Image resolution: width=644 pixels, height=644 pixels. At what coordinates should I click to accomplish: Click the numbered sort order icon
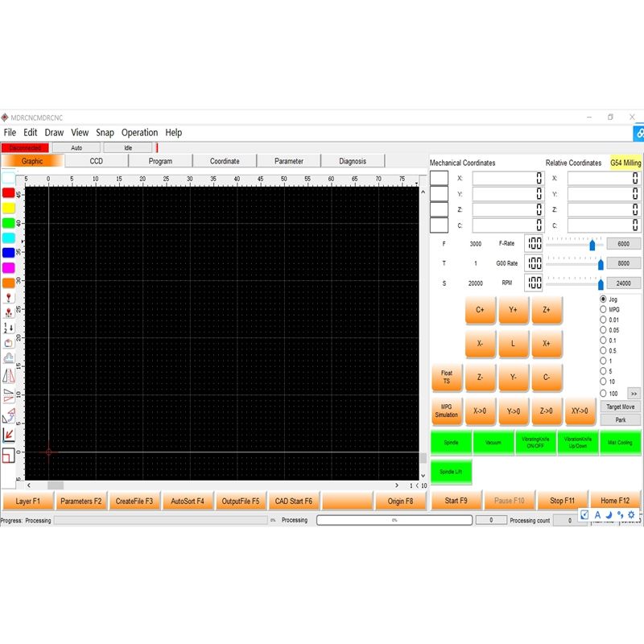point(8,328)
